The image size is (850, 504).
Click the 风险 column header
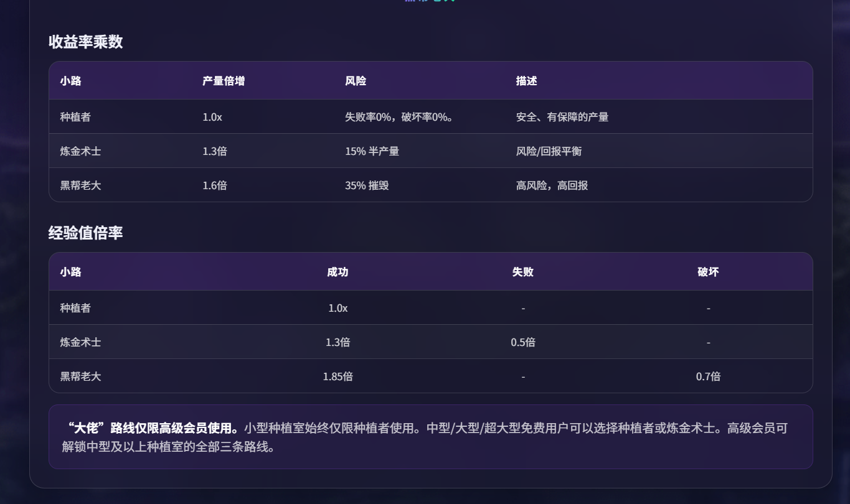tap(355, 81)
